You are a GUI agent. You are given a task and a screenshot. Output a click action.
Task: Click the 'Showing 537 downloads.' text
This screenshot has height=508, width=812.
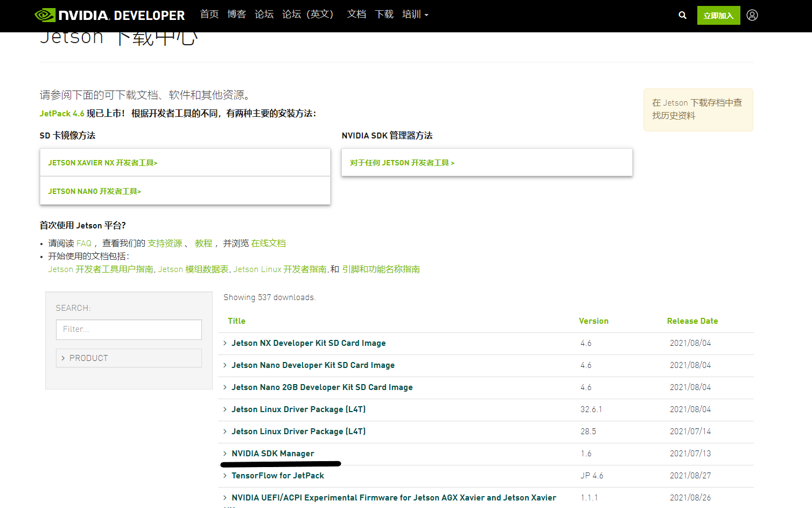pos(269,297)
